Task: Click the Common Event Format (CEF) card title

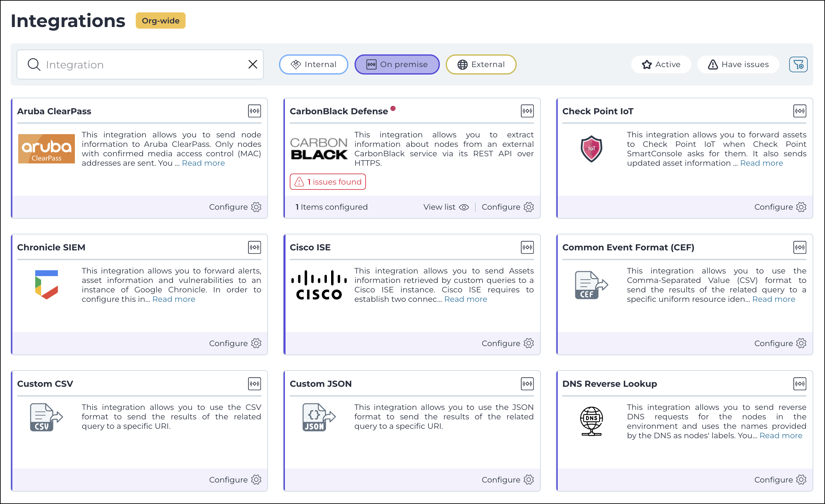Action: pyautogui.click(x=628, y=247)
